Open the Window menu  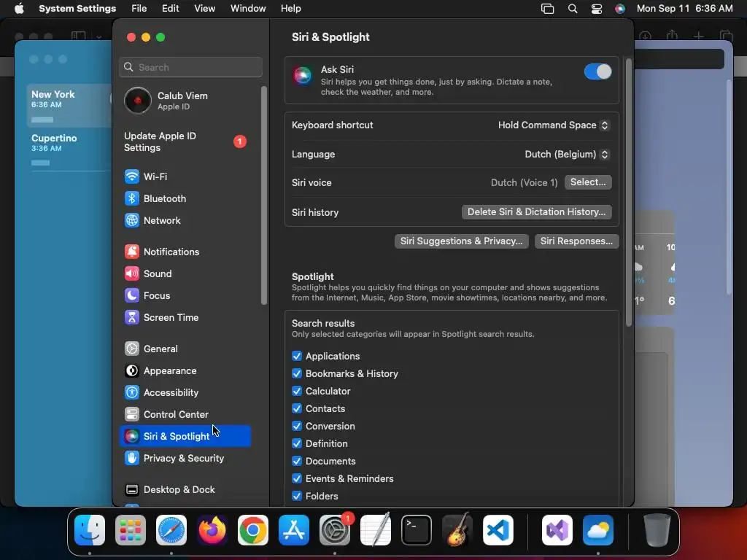tap(248, 9)
